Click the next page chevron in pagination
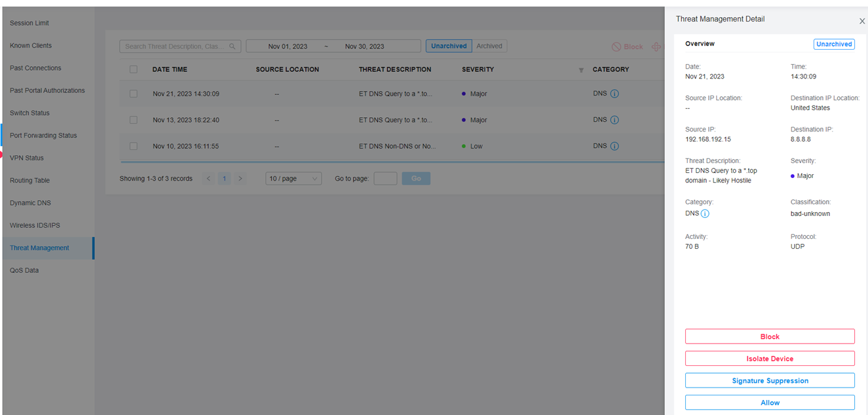 (240, 177)
